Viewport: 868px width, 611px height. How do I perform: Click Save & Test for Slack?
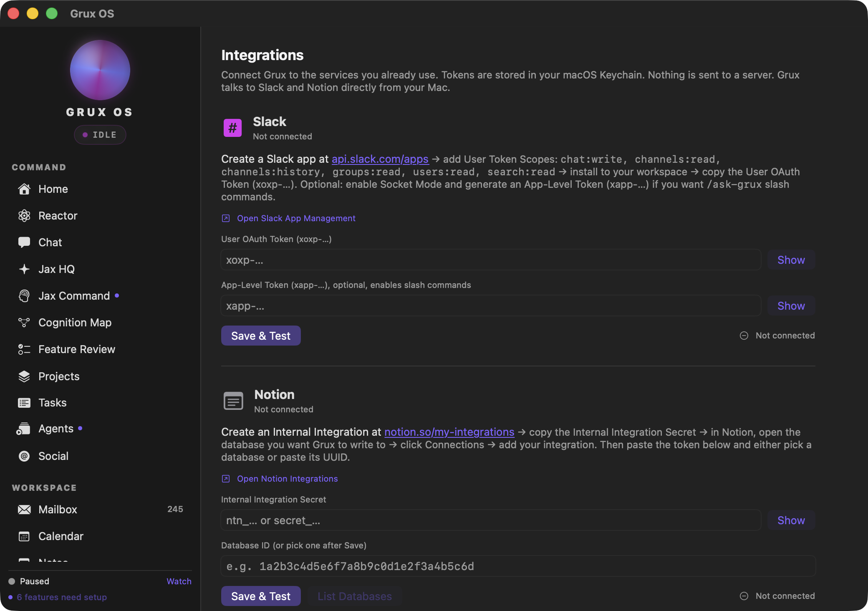pyautogui.click(x=261, y=336)
